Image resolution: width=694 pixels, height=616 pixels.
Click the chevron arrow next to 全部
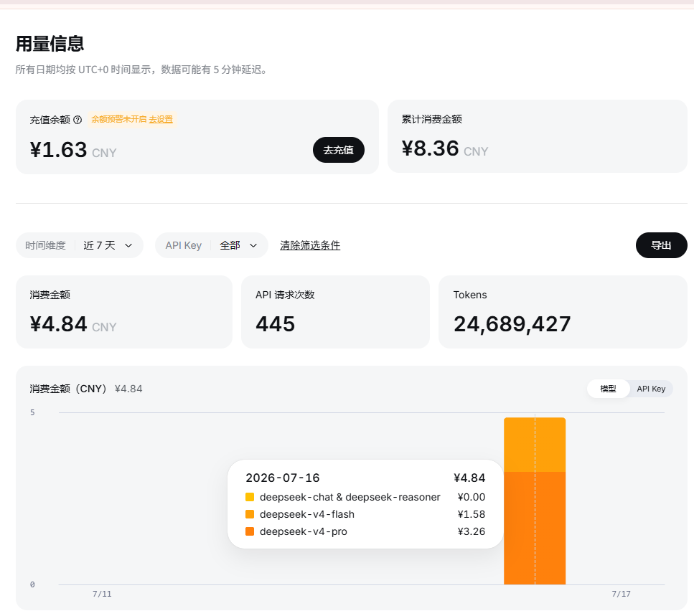coord(253,245)
